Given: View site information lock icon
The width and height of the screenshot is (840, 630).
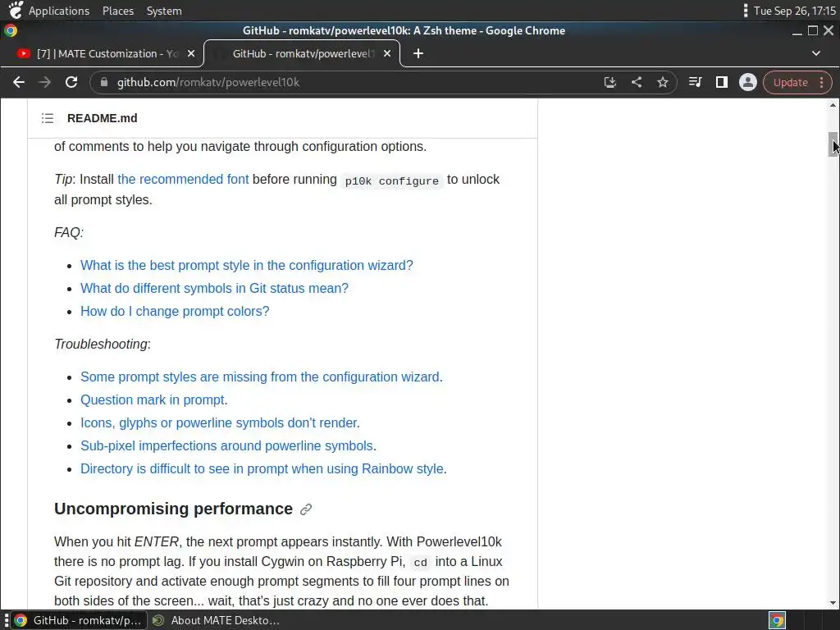Looking at the screenshot, I should tap(104, 82).
